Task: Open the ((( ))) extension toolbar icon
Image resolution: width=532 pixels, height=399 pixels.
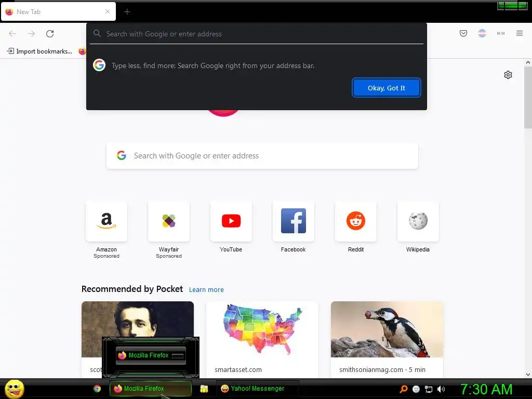Action: (x=500, y=33)
